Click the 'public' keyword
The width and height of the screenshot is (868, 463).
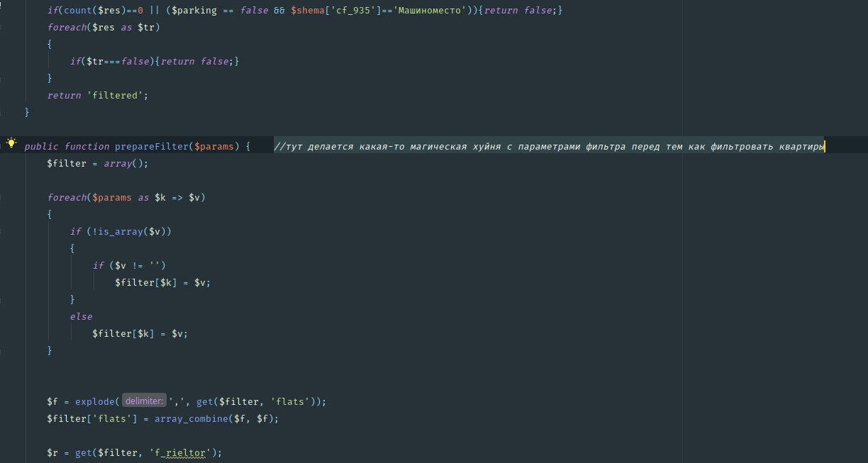[41, 146]
